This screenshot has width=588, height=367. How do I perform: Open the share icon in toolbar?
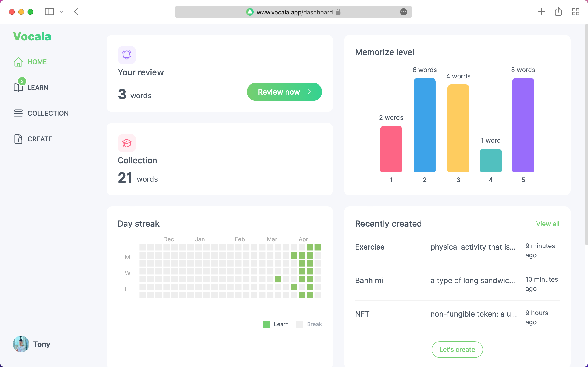[x=558, y=12]
